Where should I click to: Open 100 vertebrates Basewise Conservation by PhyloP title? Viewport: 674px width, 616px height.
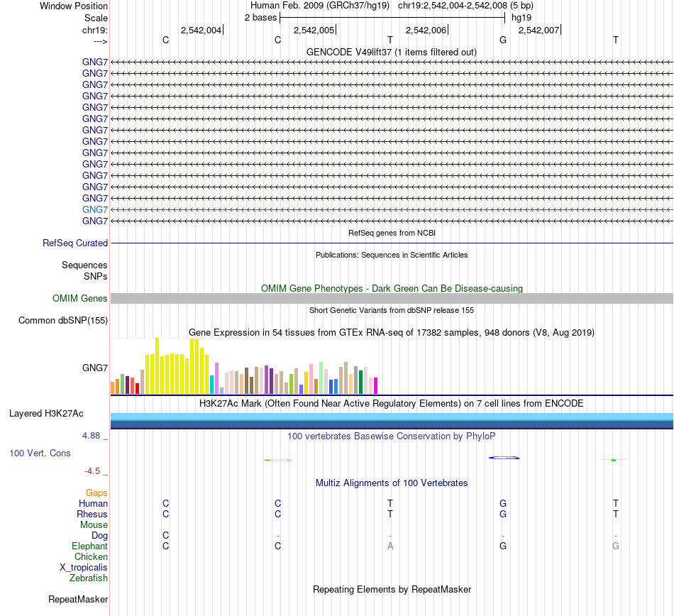(392, 436)
